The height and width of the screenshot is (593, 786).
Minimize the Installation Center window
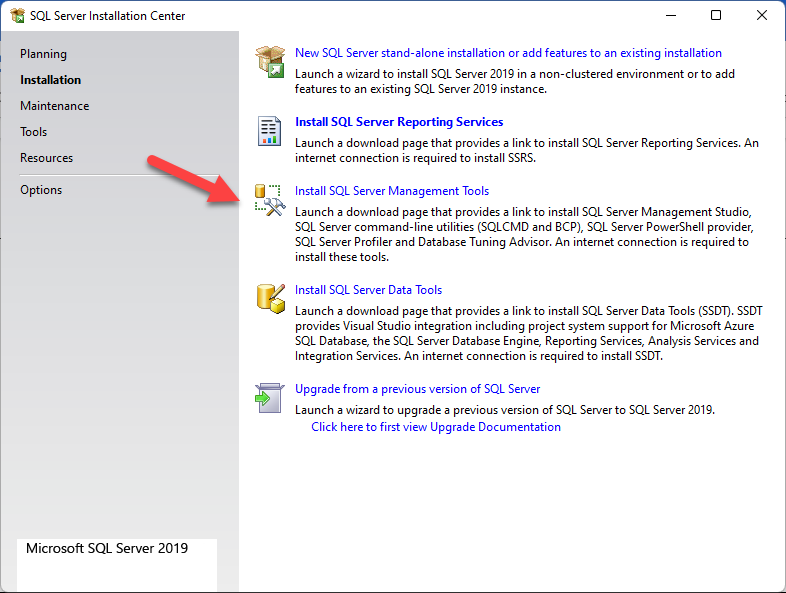coord(671,16)
